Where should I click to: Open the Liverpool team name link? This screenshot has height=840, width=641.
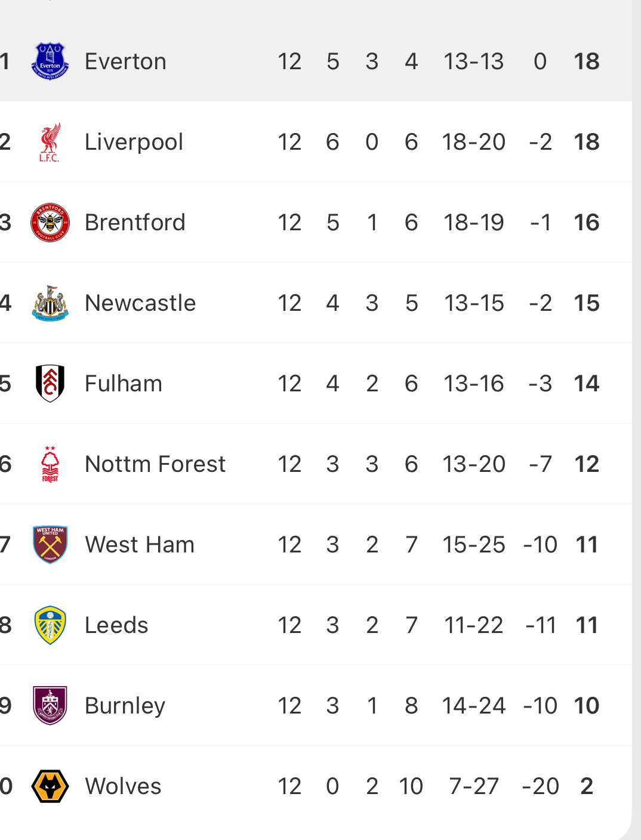[x=134, y=142]
